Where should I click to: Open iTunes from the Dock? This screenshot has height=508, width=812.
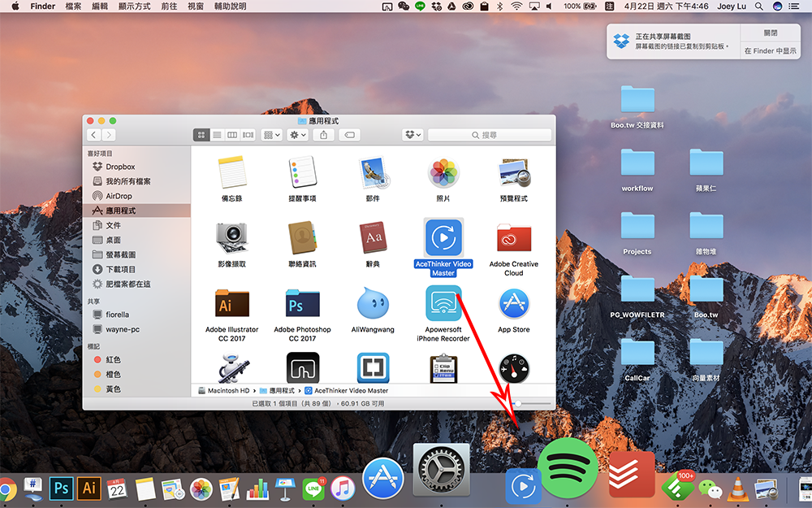coord(343,488)
